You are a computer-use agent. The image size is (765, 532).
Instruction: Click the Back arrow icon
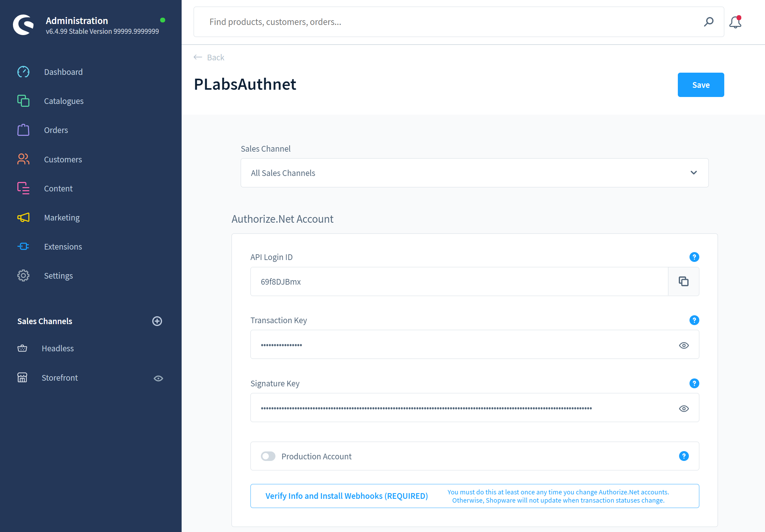198,57
